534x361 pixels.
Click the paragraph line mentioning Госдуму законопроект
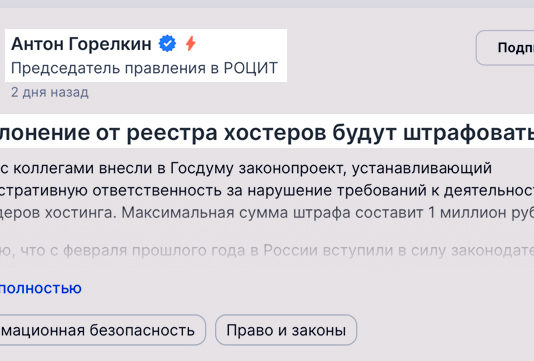point(246,168)
